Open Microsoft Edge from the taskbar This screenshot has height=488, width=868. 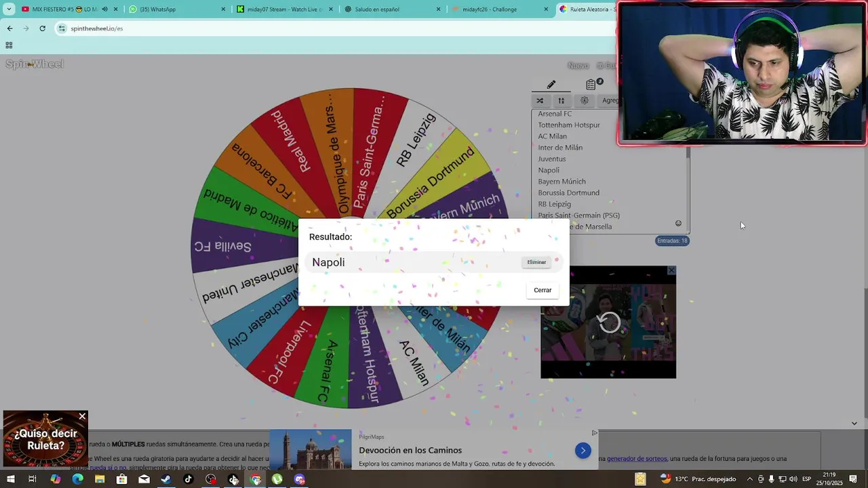tap(77, 479)
